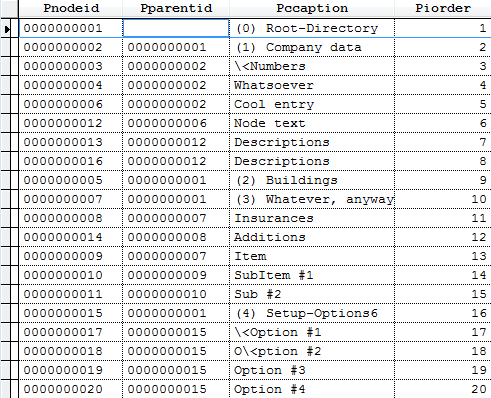Click the Whatever, anyway caption cell
This screenshot has width=491, height=398.
click(312, 199)
